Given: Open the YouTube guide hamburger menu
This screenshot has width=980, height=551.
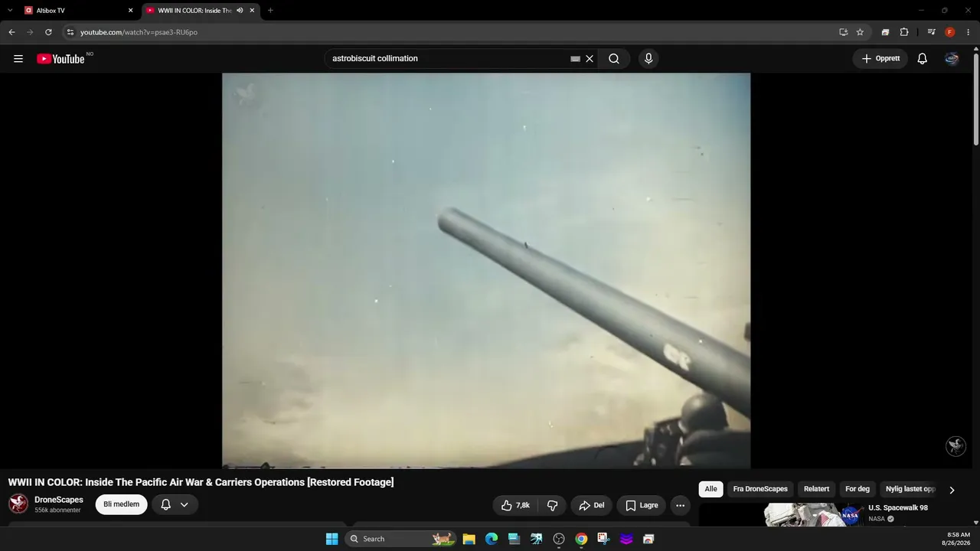Looking at the screenshot, I should click(18, 59).
